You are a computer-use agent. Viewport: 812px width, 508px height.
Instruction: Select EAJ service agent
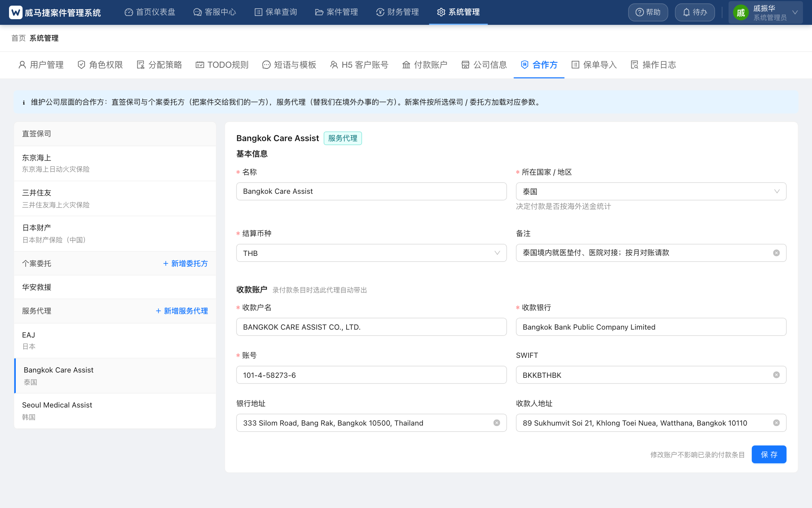115,341
